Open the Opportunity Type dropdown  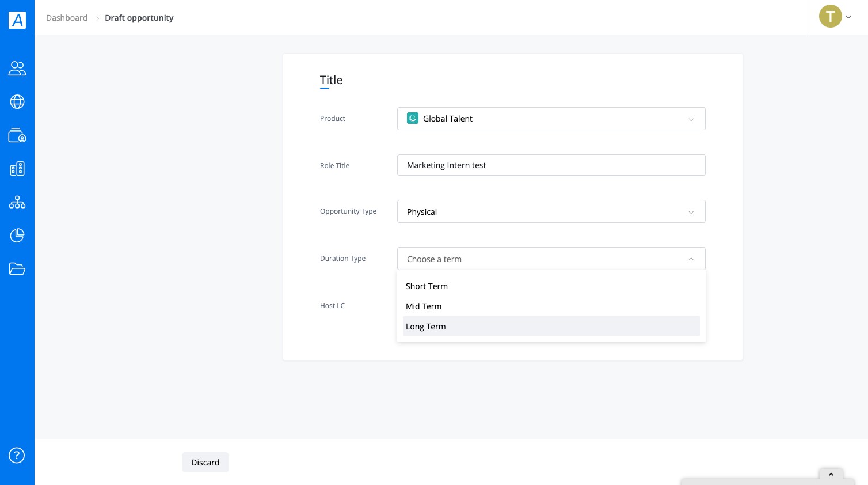(x=551, y=211)
